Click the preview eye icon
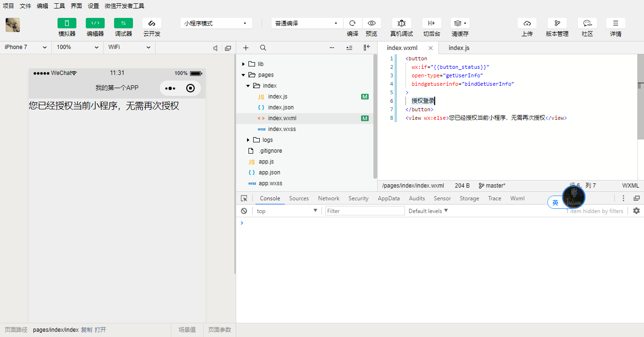This screenshot has width=644, height=337. (x=372, y=23)
